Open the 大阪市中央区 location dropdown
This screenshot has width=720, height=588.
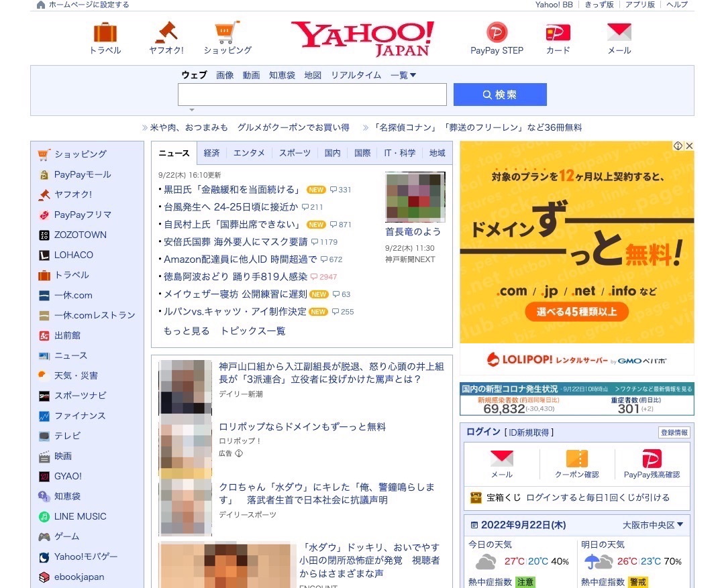pyautogui.click(x=652, y=525)
